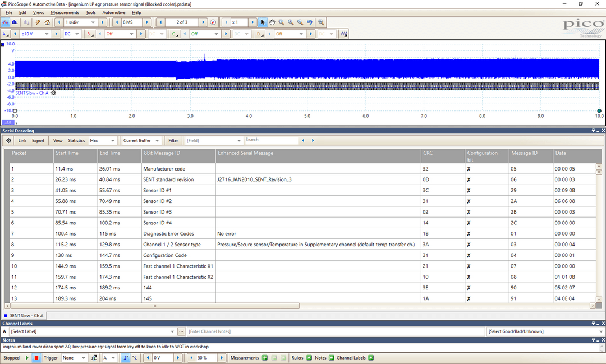Image resolution: width=606 pixels, height=364 pixels.
Task: Select the zoom in tool
Action: pyautogui.click(x=291, y=22)
